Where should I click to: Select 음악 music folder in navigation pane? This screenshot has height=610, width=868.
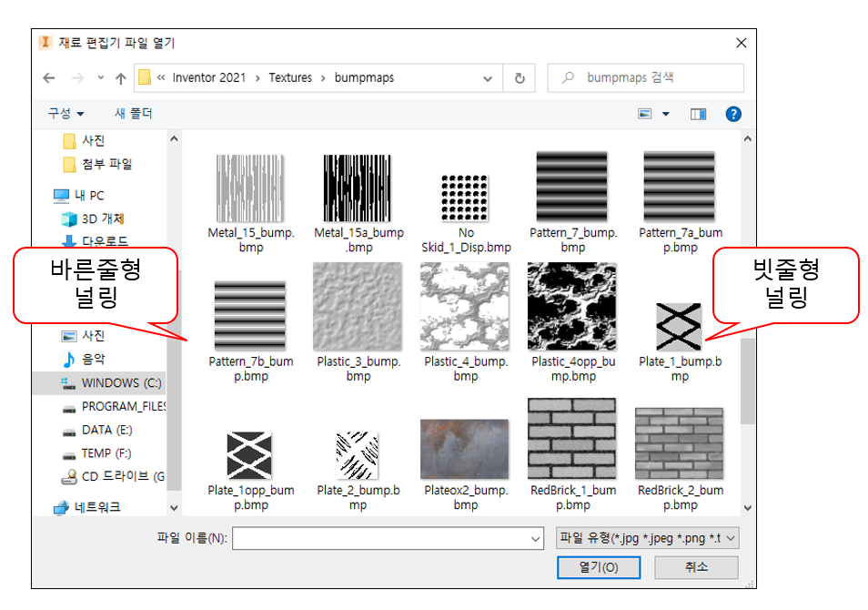(x=84, y=359)
